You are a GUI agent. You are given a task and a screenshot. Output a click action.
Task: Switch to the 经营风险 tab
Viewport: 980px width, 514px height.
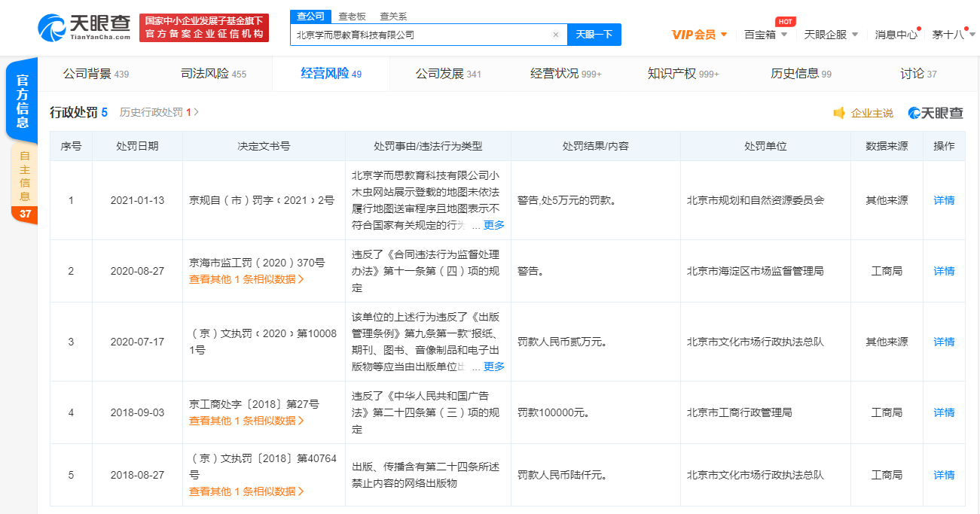tap(331, 74)
